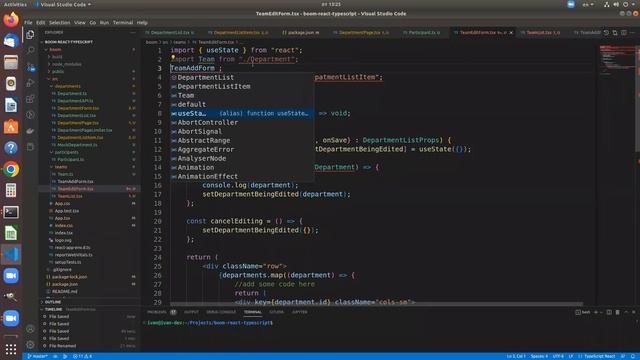
Task: Open TeamAddForm.tsx in the file tree
Action: pyautogui.click(x=75, y=182)
